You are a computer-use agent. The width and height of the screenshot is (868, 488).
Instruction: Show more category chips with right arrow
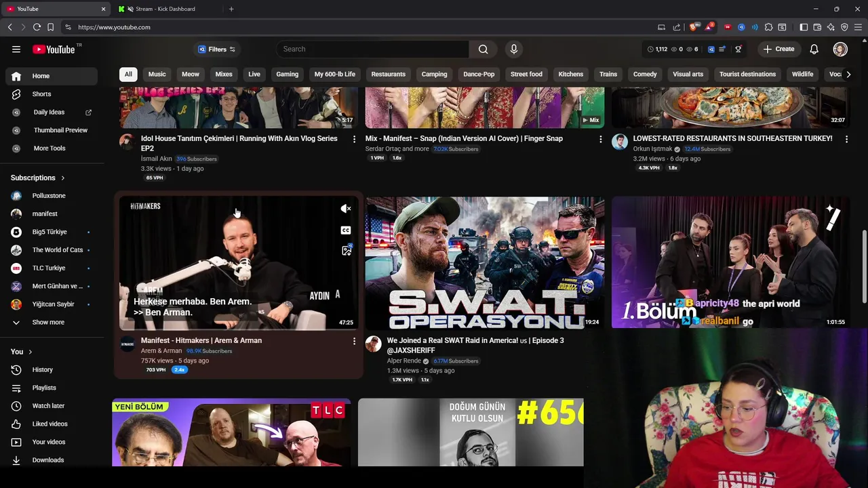pos(848,75)
